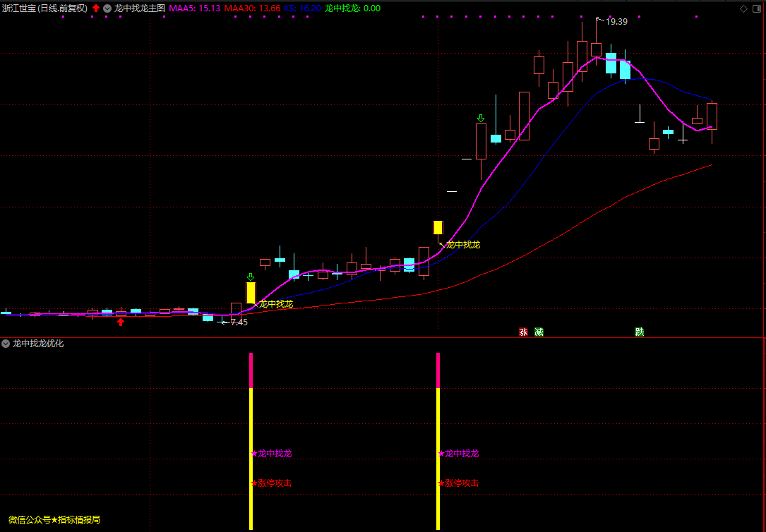Click the 7.45 low price label
This screenshot has width=766, height=532.
click(x=239, y=322)
